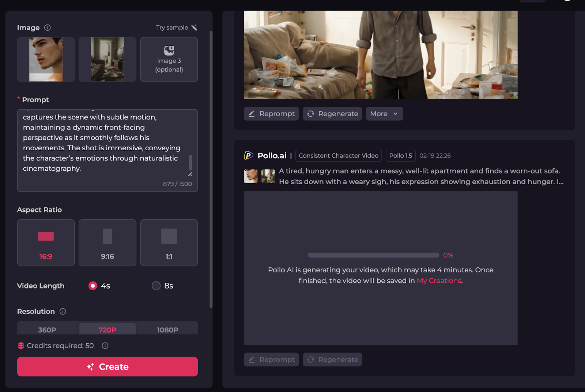Click the disabled Regenerate button in the generating card
This screenshot has width=585, height=392.
pos(332,360)
